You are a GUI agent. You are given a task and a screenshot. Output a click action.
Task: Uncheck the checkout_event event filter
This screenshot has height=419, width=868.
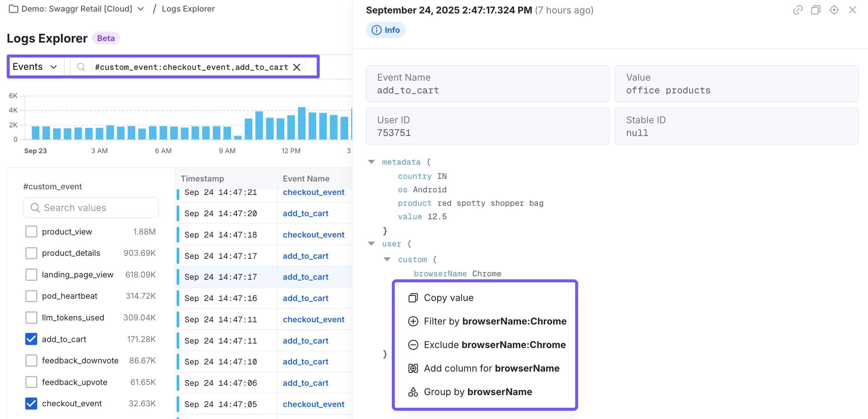pos(31,403)
